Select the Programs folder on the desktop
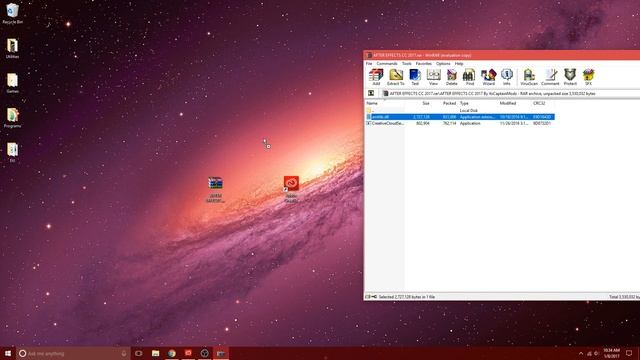Screen dimensions: 640x360 [12, 118]
